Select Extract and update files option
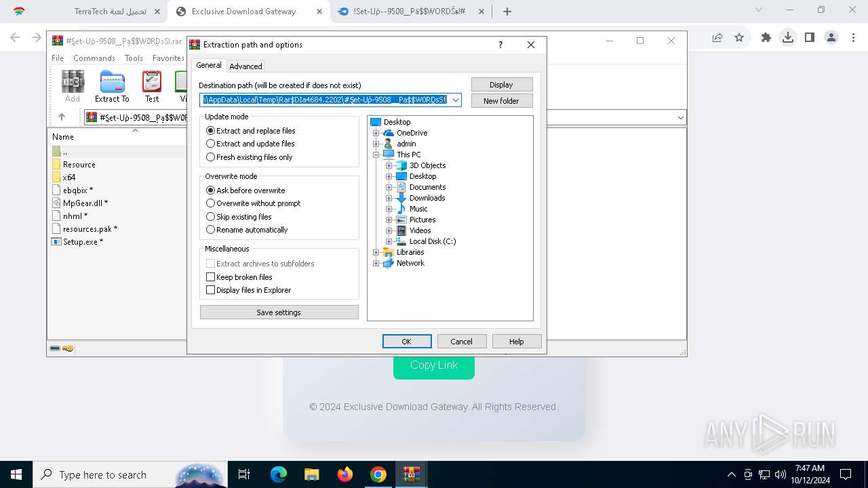The image size is (868, 488). pyautogui.click(x=250, y=144)
